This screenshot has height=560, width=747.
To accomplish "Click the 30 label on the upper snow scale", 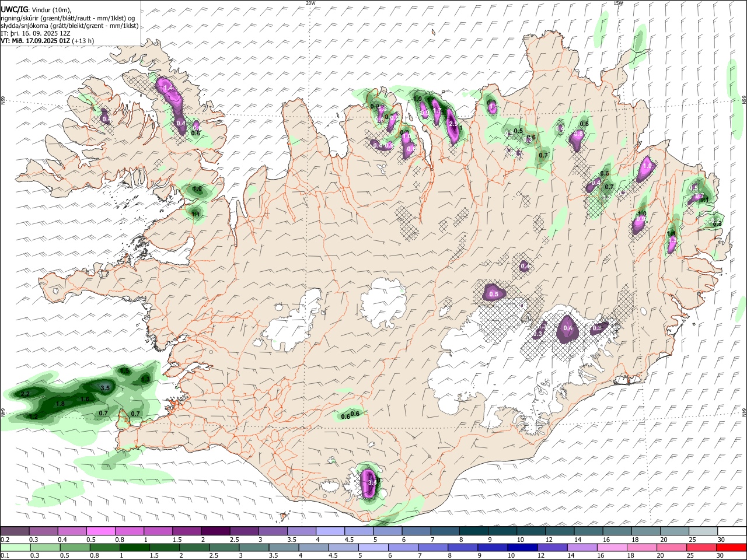I will pos(722,540).
